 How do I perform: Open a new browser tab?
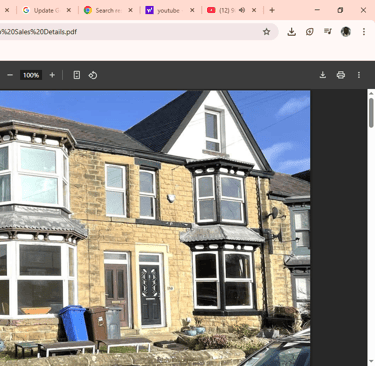[x=272, y=10]
